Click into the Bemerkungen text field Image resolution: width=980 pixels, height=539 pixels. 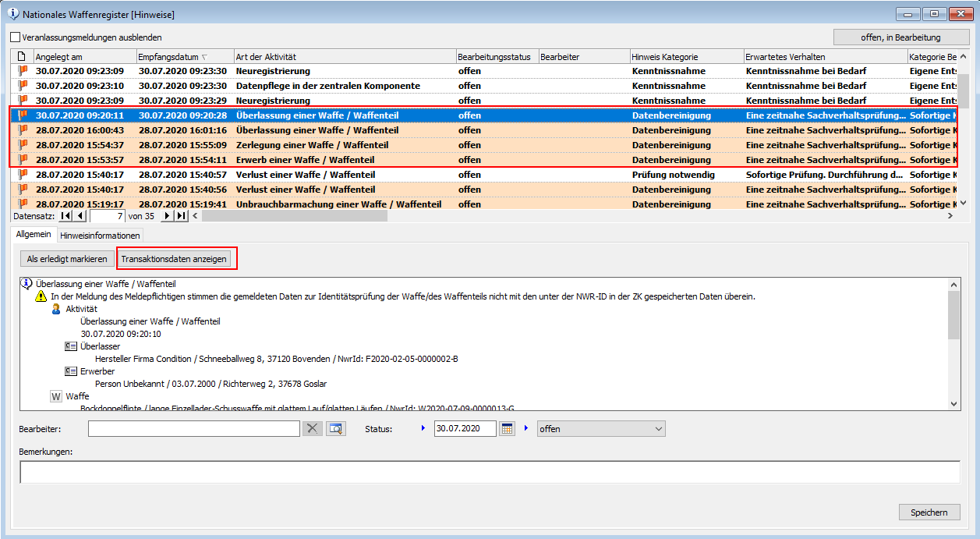click(x=490, y=472)
